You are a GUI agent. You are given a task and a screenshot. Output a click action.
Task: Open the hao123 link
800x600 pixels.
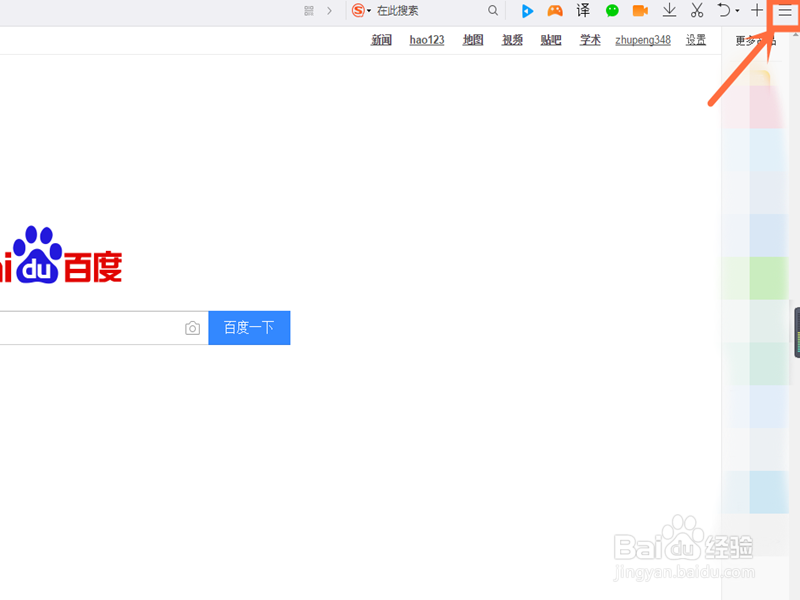427,40
